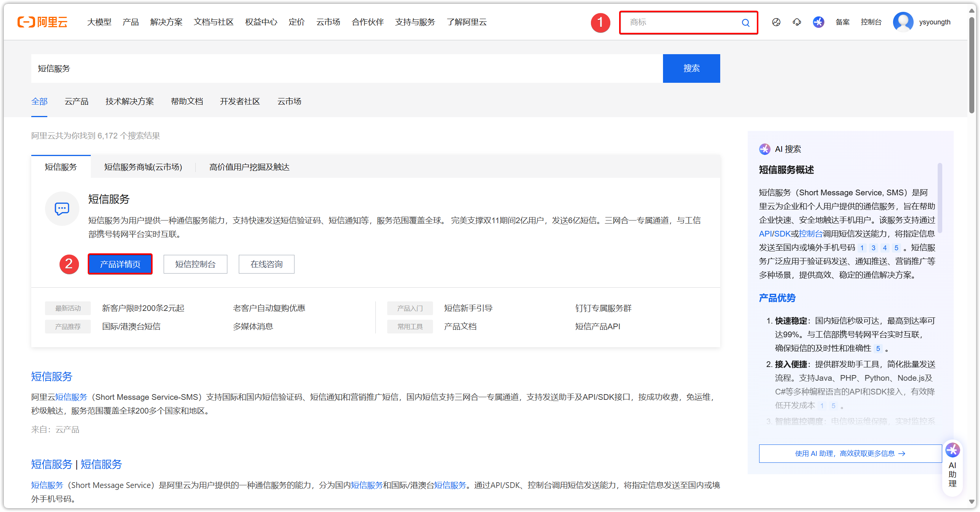This screenshot has height=512, width=980.
Task: Click the ysyoungth username
Action: (935, 22)
